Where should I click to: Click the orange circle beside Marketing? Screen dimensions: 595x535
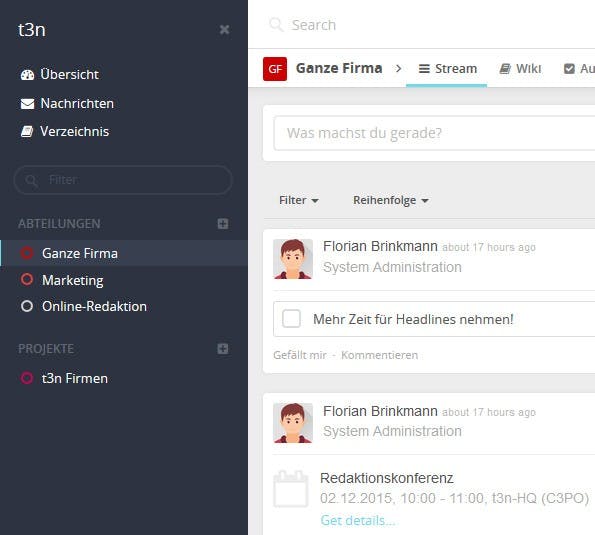pos(27,279)
